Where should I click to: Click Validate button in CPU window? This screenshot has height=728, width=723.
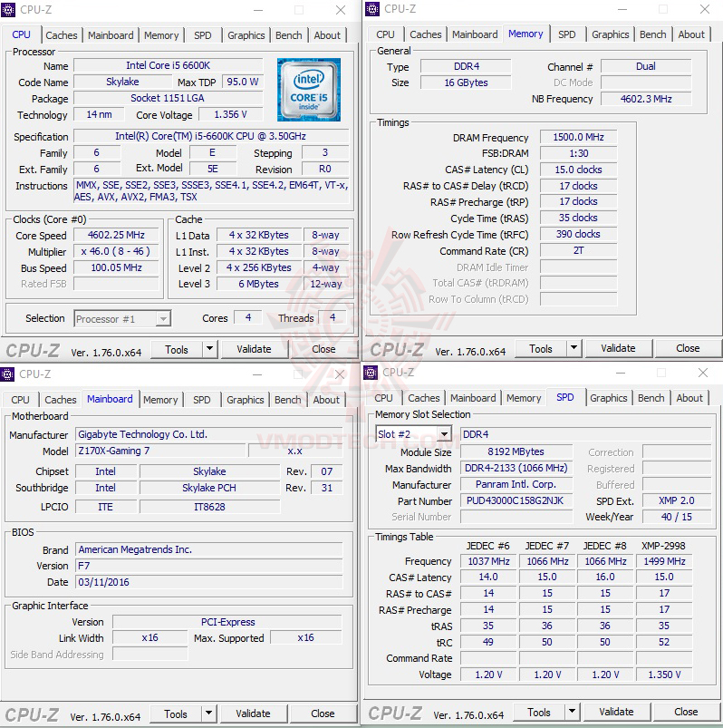coord(254,349)
